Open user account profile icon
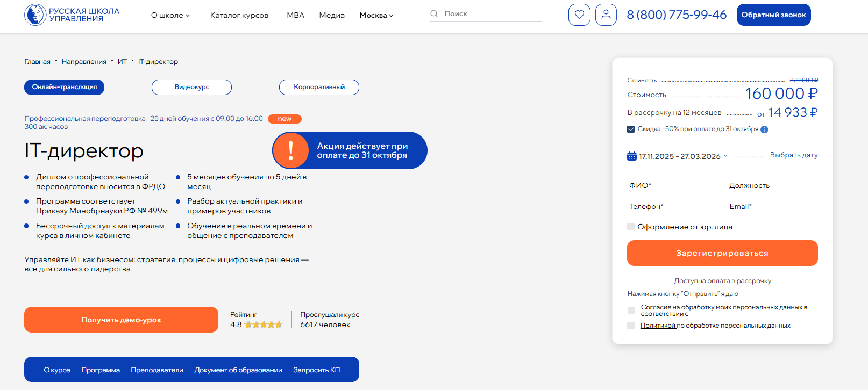The image size is (868, 390). click(606, 15)
